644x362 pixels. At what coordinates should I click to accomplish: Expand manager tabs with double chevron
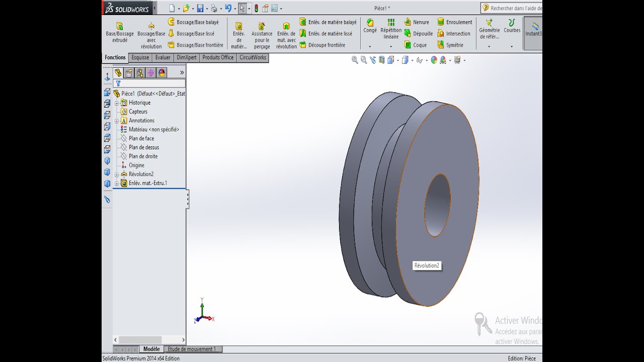[182, 73]
